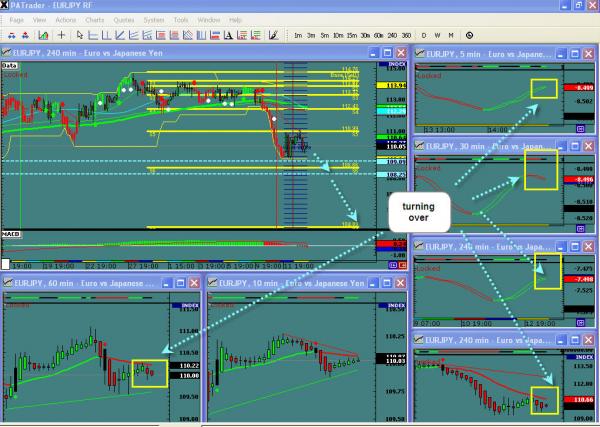
Task: Open the Charts menu
Action: (95, 19)
